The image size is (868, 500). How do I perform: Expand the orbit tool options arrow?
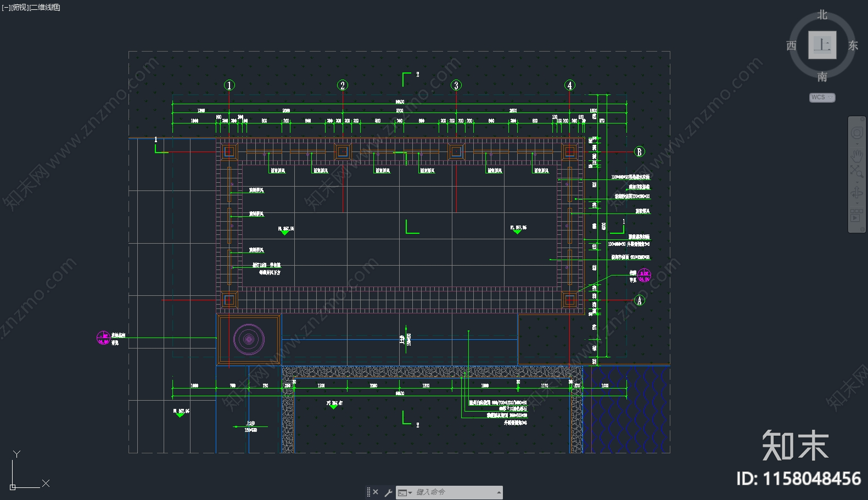tap(856, 203)
